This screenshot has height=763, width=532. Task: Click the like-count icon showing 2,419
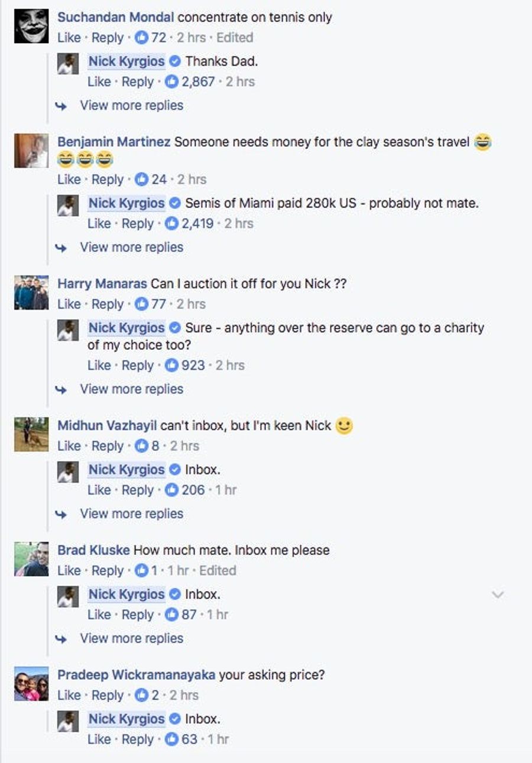[x=171, y=223]
